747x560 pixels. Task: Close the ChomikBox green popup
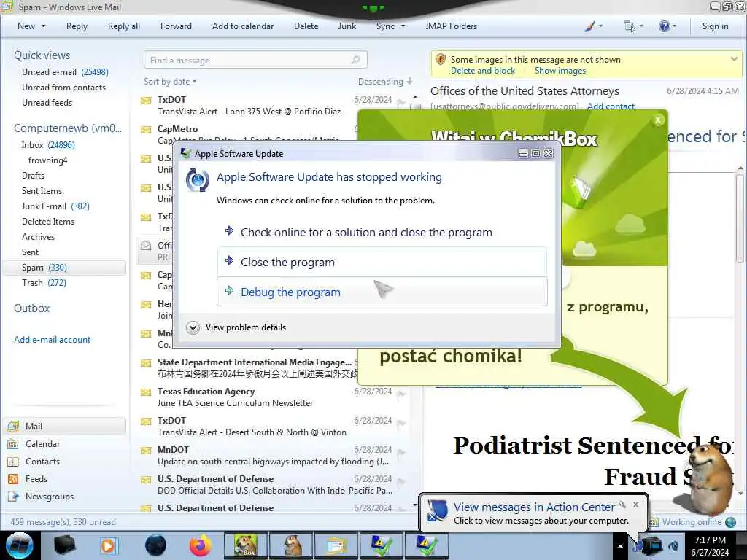click(x=658, y=120)
